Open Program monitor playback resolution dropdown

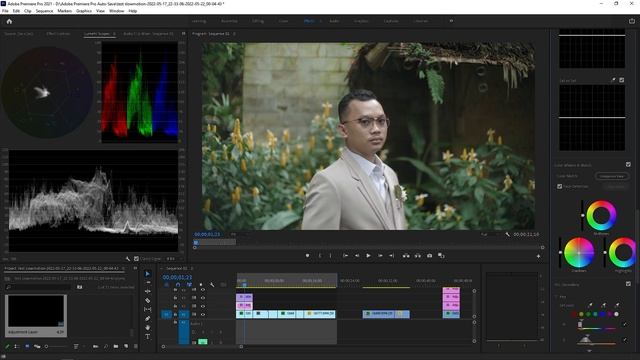[x=486, y=234]
